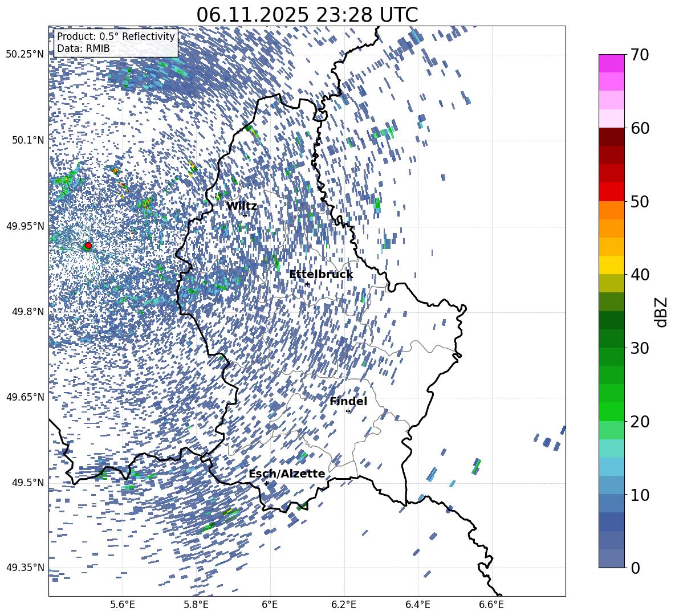The image size is (675, 616).
Task: Click the 6.6°E longitude label
Action: (x=491, y=605)
